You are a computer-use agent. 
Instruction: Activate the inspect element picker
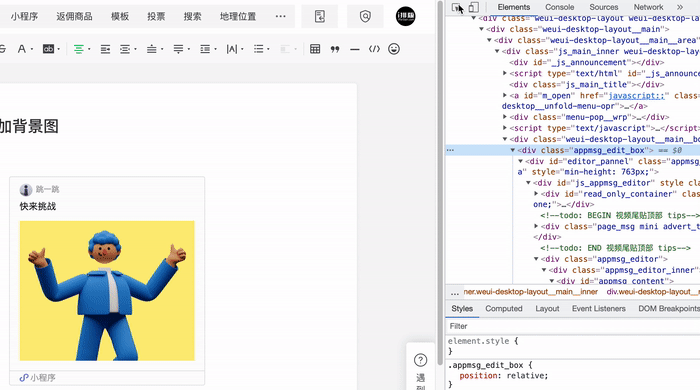pyautogui.click(x=457, y=7)
